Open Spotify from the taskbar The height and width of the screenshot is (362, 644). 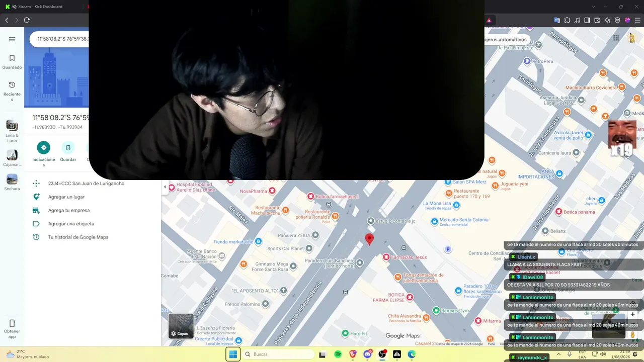point(338,354)
